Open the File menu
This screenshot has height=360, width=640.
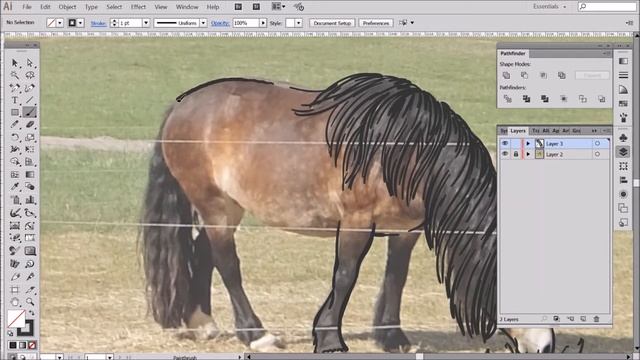pos(27,7)
